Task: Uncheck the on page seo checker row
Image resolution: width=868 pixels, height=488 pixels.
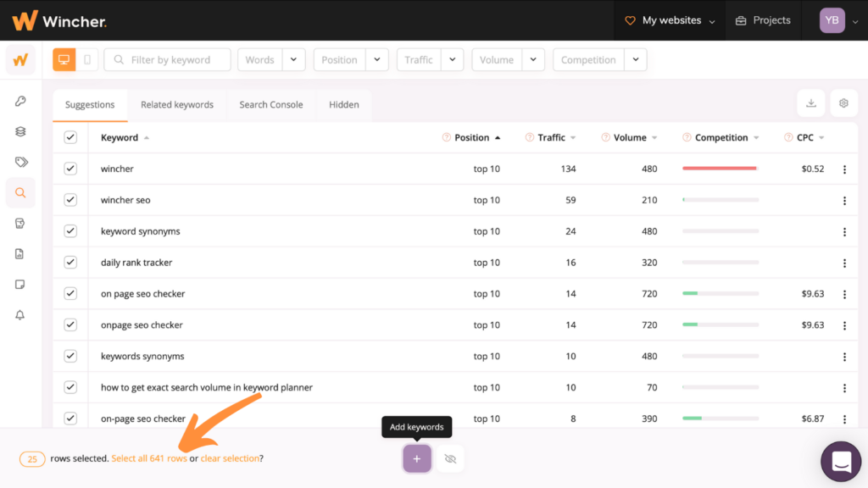Action: (70, 294)
